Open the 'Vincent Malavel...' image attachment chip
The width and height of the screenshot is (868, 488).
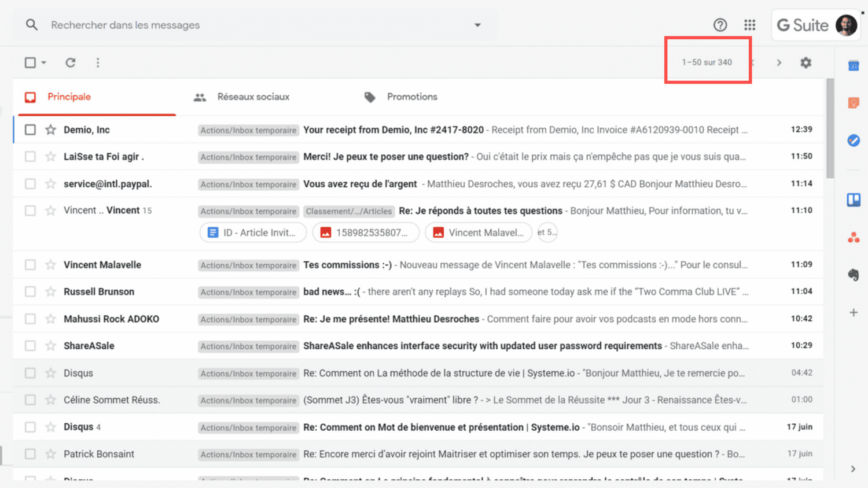479,232
